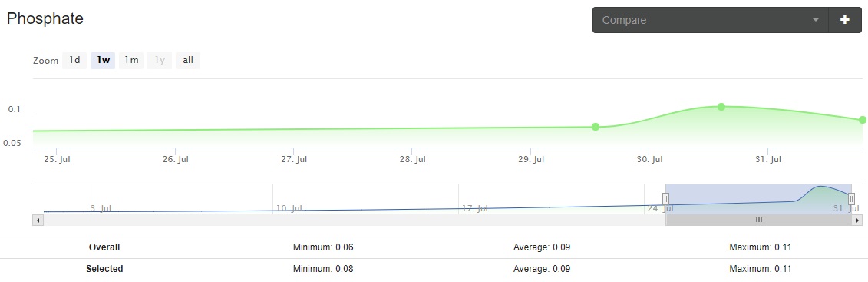Click the scrollbar right arrow
The width and height of the screenshot is (868, 282).
tap(857, 220)
